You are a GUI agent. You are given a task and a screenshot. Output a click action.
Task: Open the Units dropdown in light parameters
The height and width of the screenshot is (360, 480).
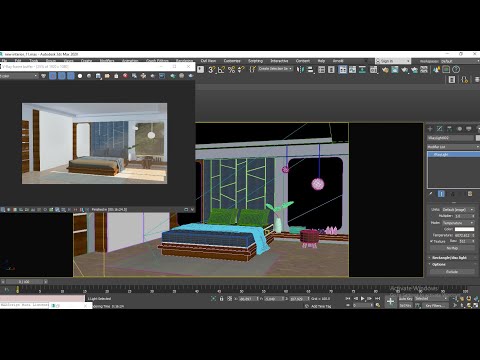click(x=458, y=209)
